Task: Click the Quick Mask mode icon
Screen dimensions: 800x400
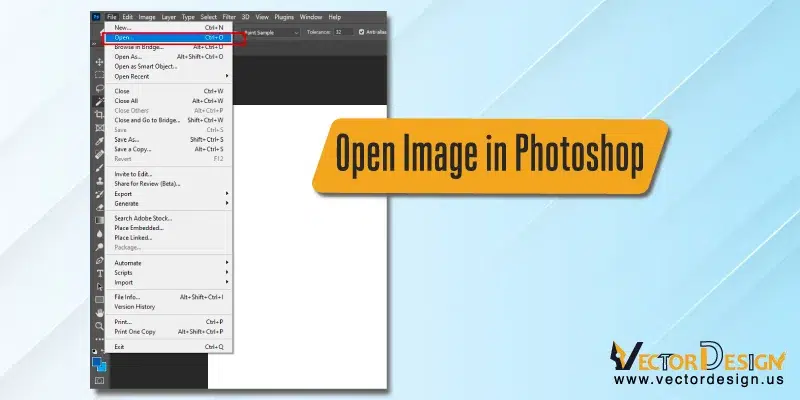Action: (x=99, y=381)
